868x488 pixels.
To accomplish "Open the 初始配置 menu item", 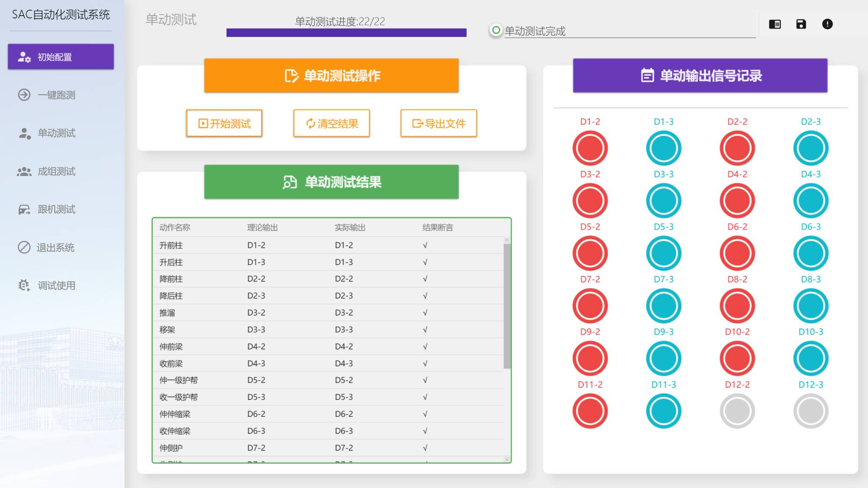I will click(61, 57).
